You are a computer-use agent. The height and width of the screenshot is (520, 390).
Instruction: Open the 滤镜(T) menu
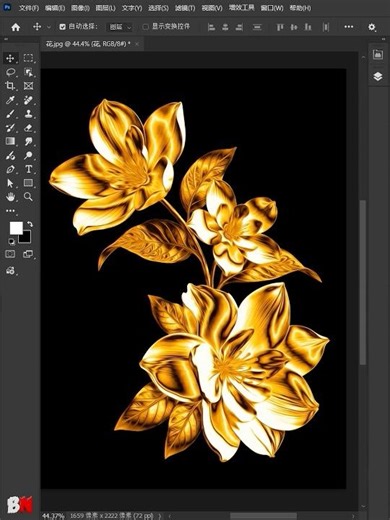[x=185, y=8]
